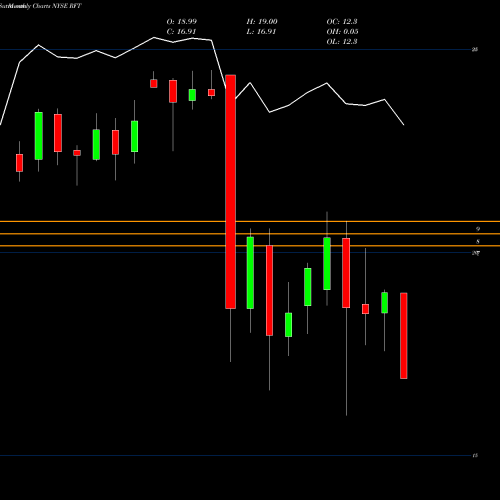Click the tallest red candlestick body
This screenshot has width=500, height=500.
[231, 192]
